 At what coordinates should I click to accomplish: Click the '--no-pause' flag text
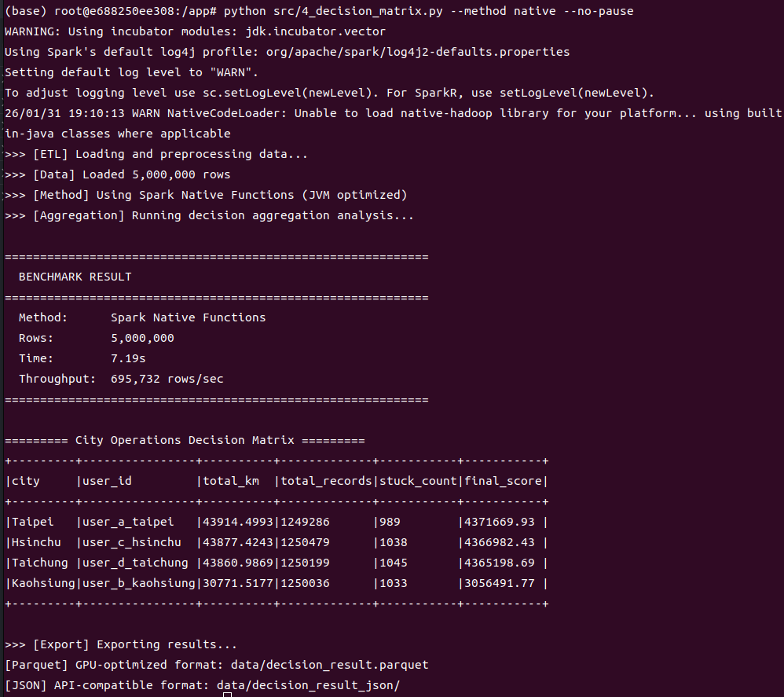(x=599, y=11)
